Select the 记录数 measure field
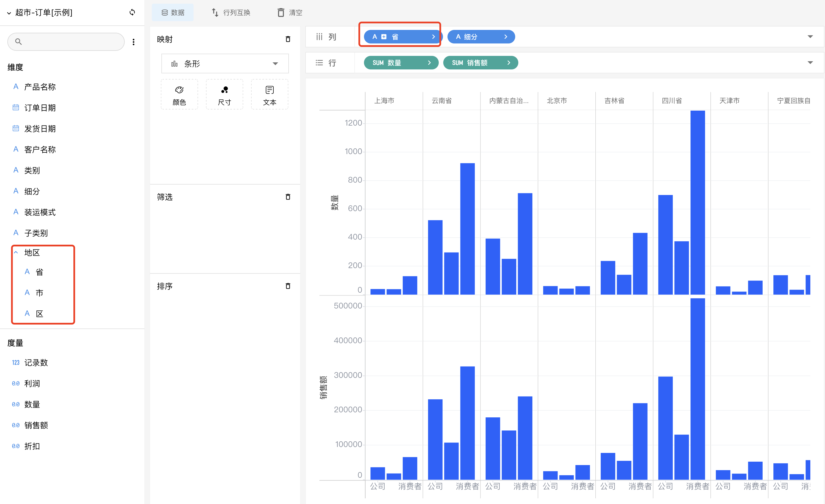This screenshot has width=825, height=504. (x=36, y=363)
